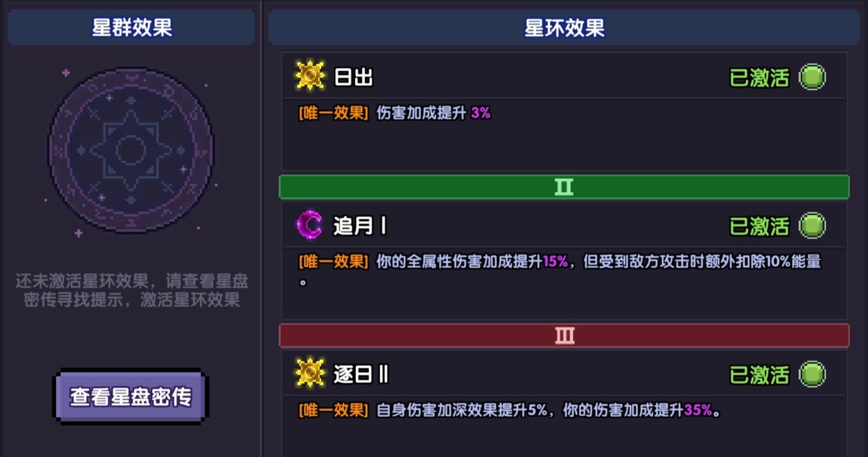Click the 还未激活星环效果 hint text

(132, 290)
